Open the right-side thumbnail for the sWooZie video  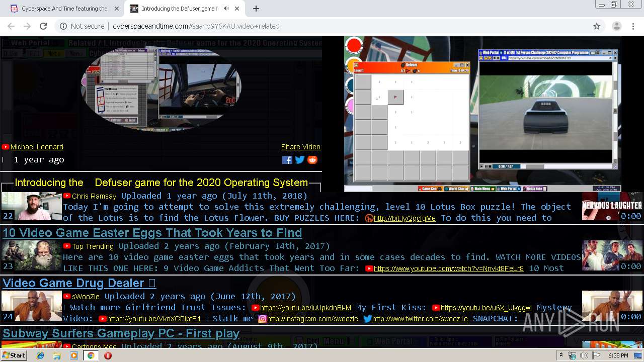point(612,307)
